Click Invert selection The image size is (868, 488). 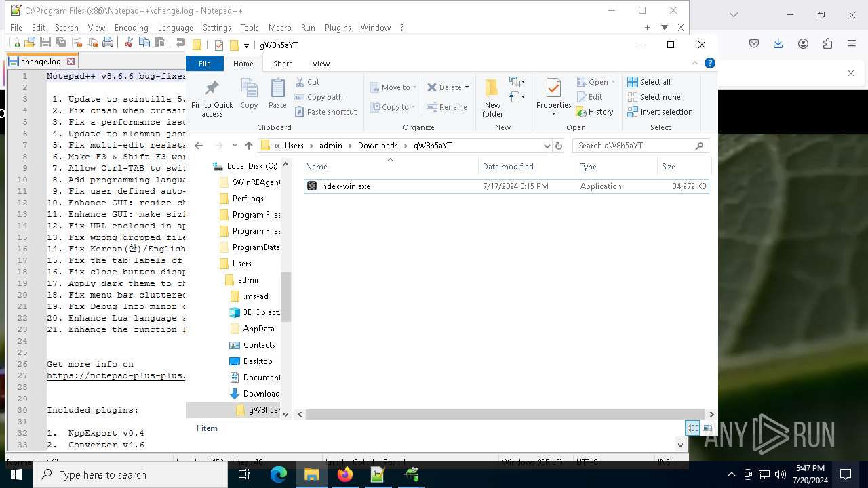(660, 112)
